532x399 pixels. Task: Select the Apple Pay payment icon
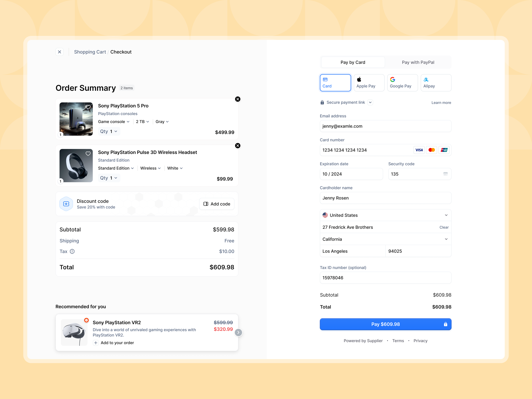[359, 79]
